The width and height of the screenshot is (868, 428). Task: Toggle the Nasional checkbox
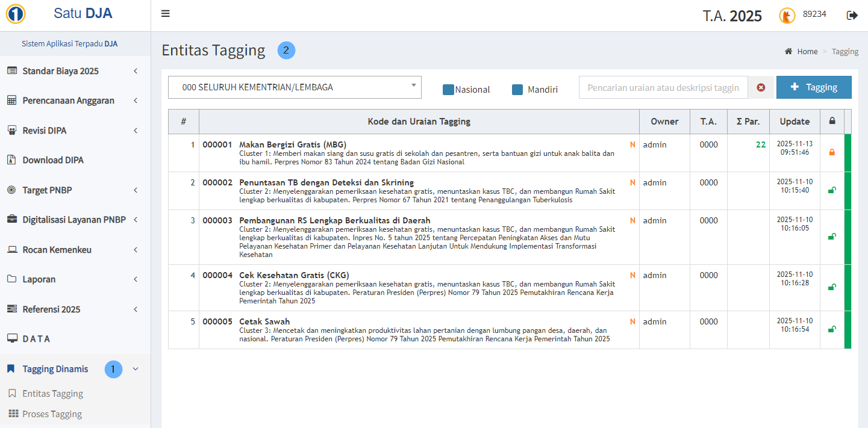[448, 90]
